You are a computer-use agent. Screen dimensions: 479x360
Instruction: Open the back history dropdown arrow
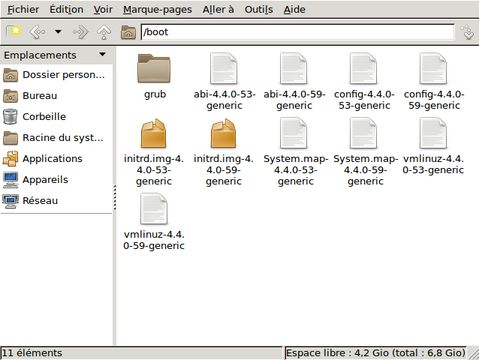tap(58, 32)
